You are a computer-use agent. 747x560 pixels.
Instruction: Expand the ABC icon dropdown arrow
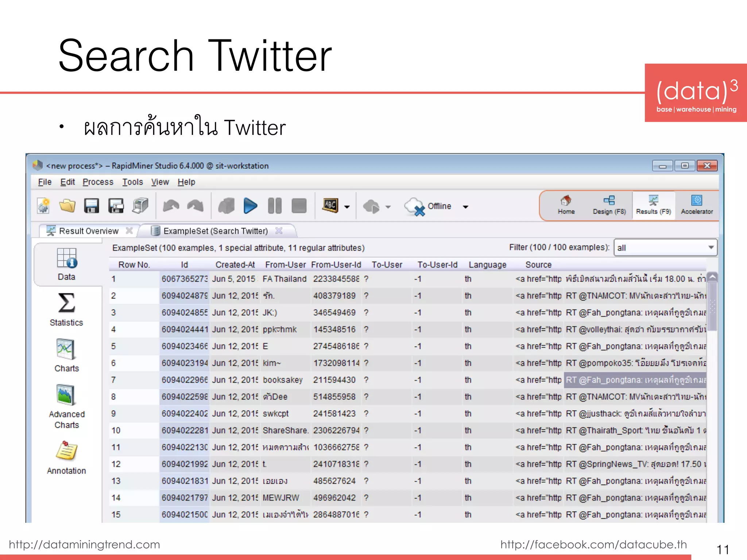point(347,207)
